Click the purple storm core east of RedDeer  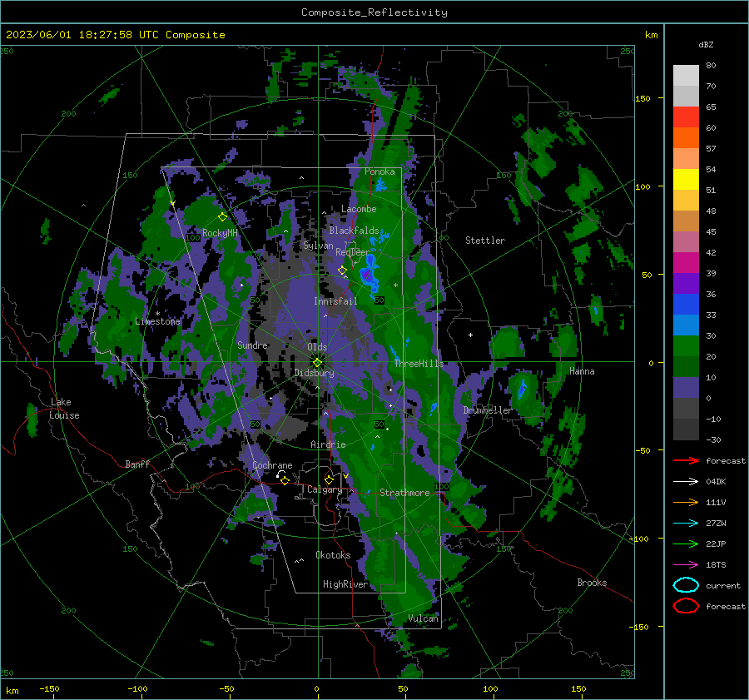pos(367,275)
